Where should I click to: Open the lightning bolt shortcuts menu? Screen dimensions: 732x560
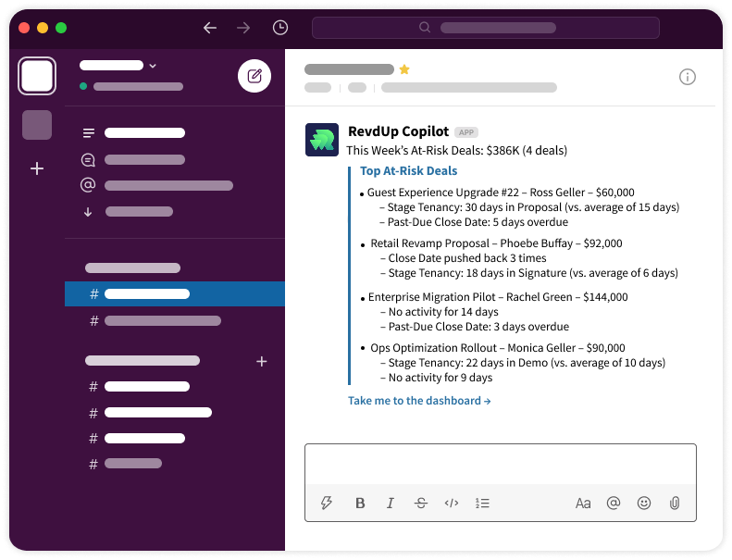[x=327, y=503]
